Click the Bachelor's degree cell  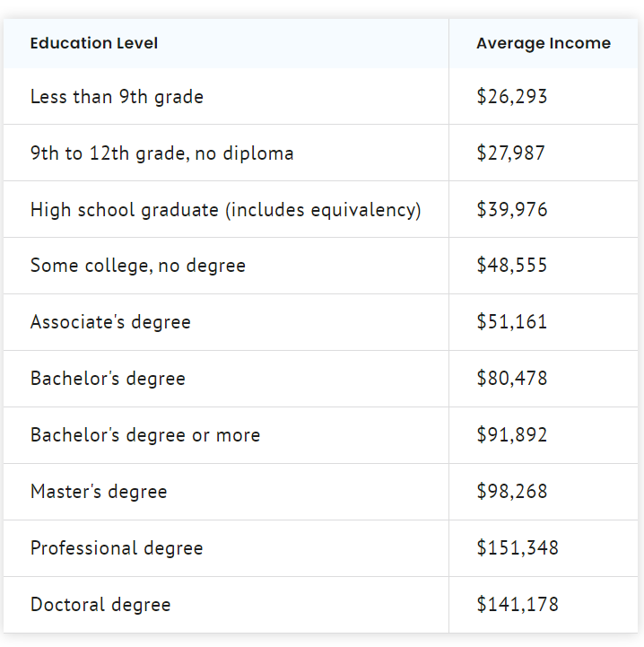pos(226,379)
